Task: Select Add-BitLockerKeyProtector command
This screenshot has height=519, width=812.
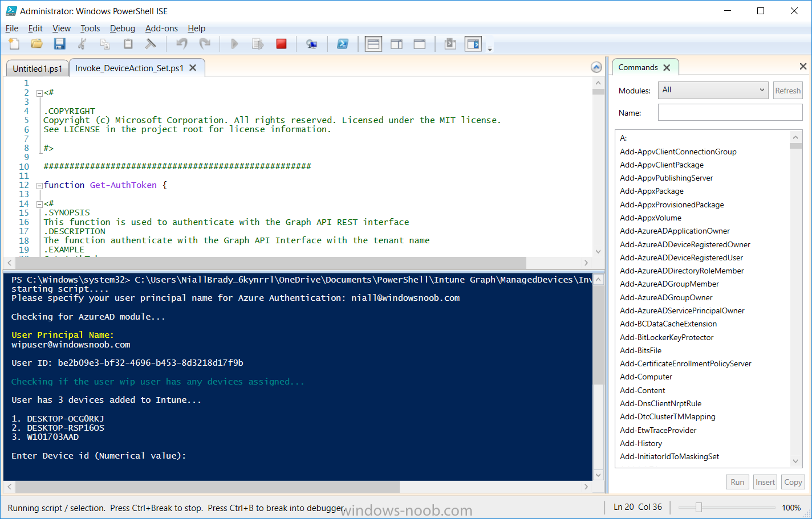Action: tap(667, 337)
